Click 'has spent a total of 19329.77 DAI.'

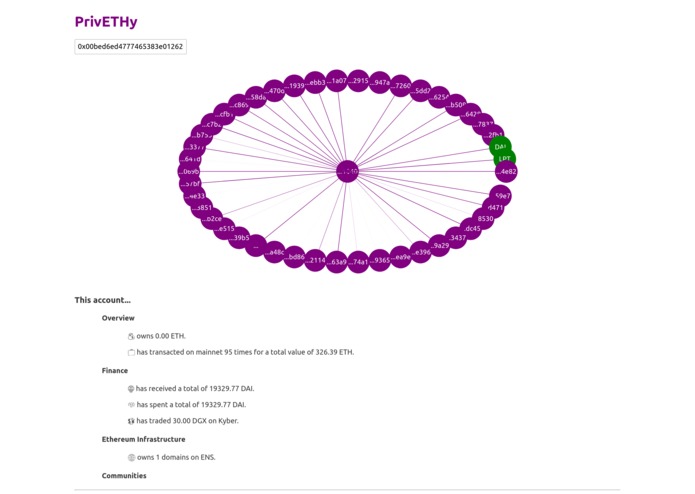point(191,405)
